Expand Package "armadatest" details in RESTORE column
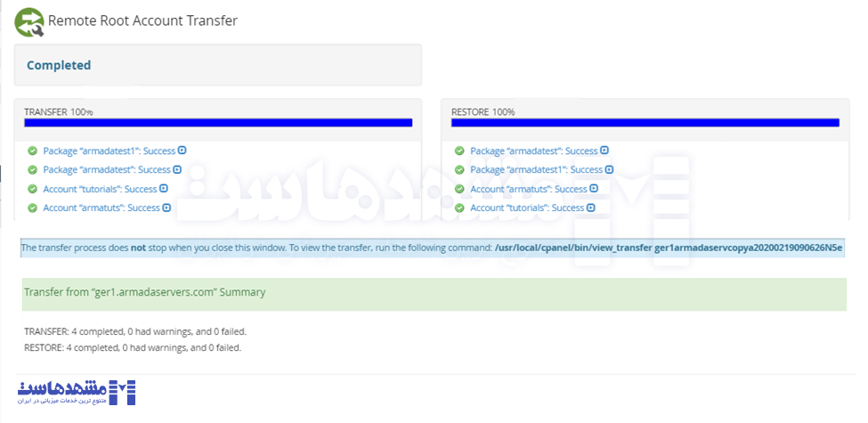The width and height of the screenshot is (868, 423). (x=604, y=150)
